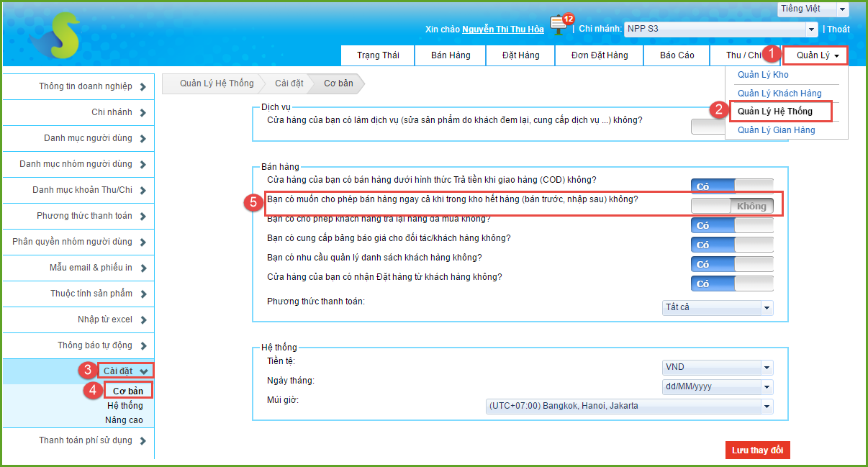Click the notification icon with badge 12
The width and height of the screenshot is (868, 467).
coord(559,25)
